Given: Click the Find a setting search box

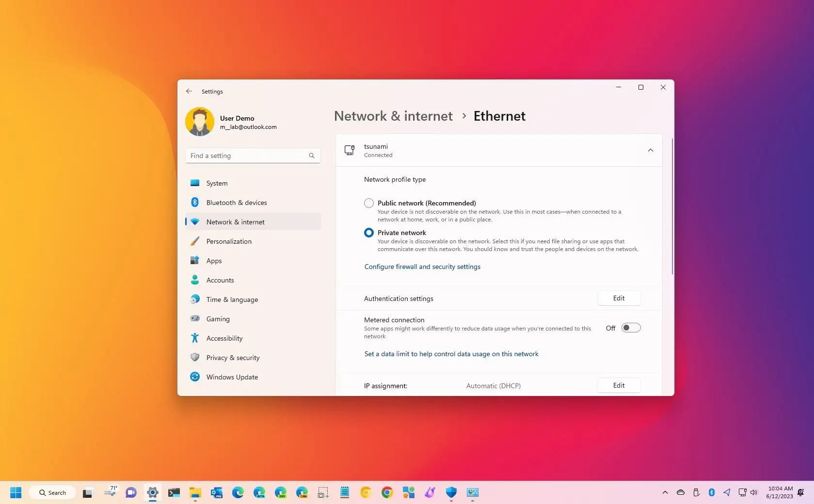Looking at the screenshot, I should click(252, 156).
